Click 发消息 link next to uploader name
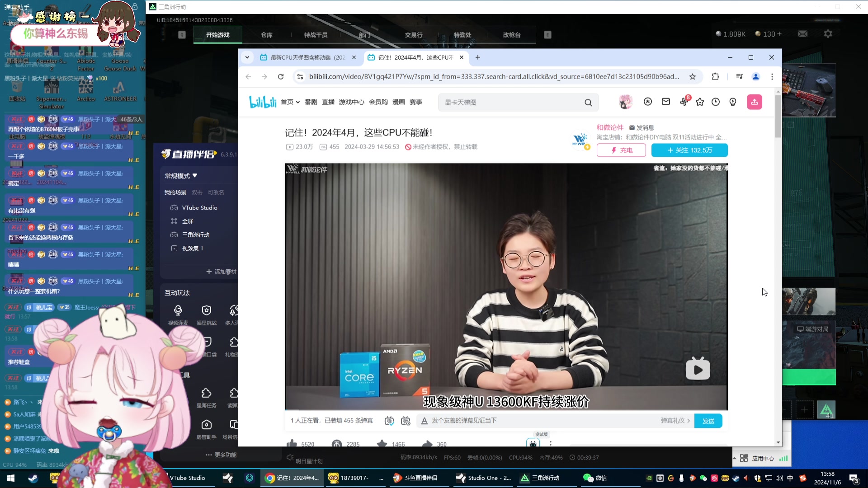Viewport: 868px width, 488px height. [x=642, y=128]
